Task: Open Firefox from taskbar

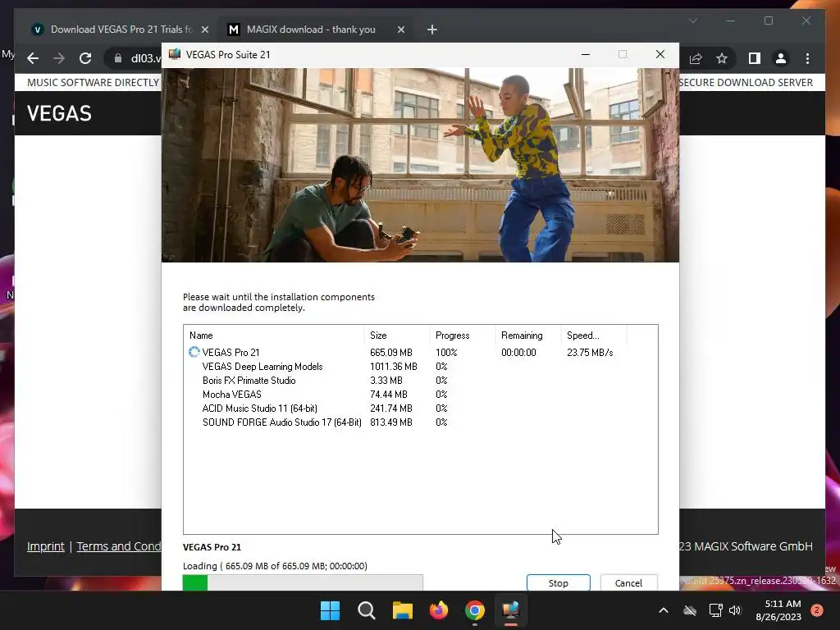Action: point(439,610)
